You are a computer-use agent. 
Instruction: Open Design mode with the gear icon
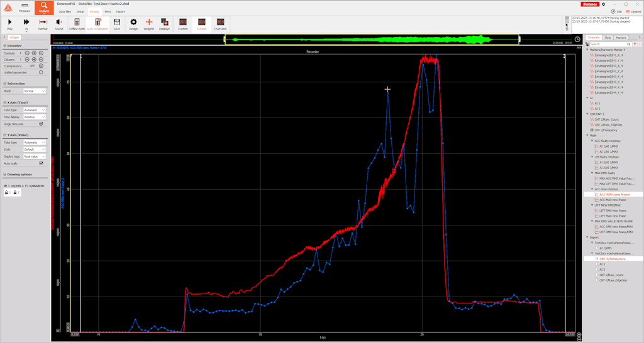tap(133, 24)
